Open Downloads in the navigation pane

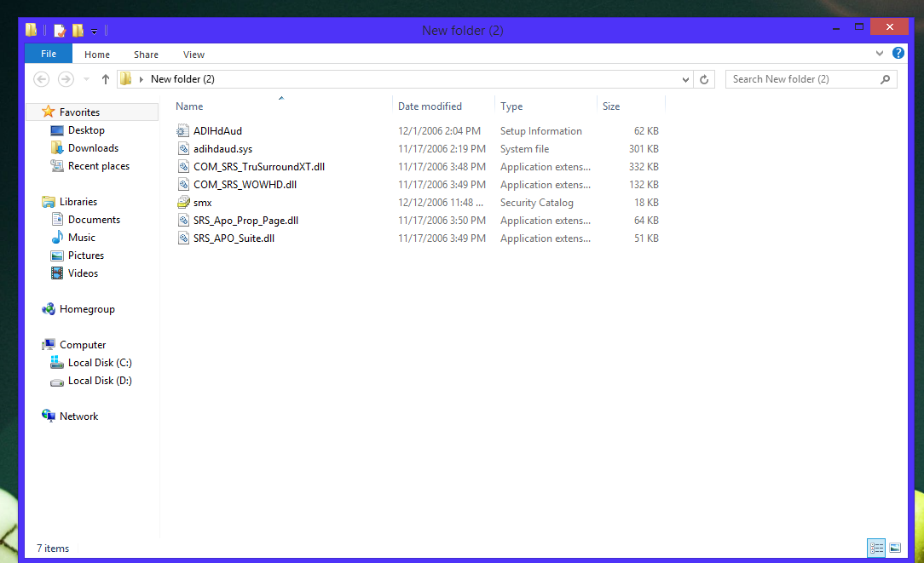(93, 148)
